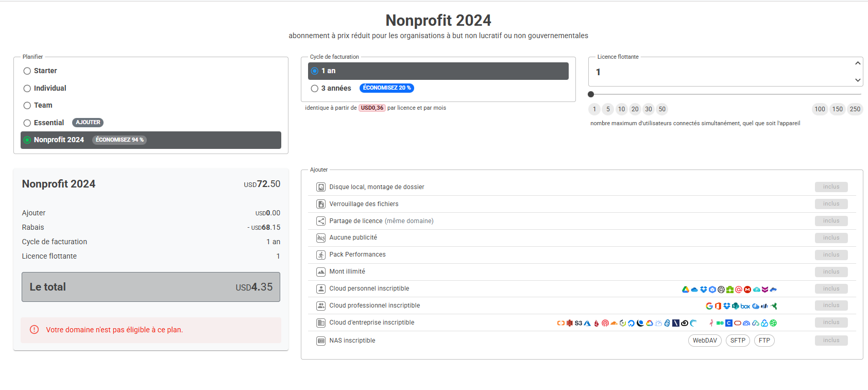Click the Pack Performances running figure icon
The width and height of the screenshot is (868, 390).
[321, 255]
